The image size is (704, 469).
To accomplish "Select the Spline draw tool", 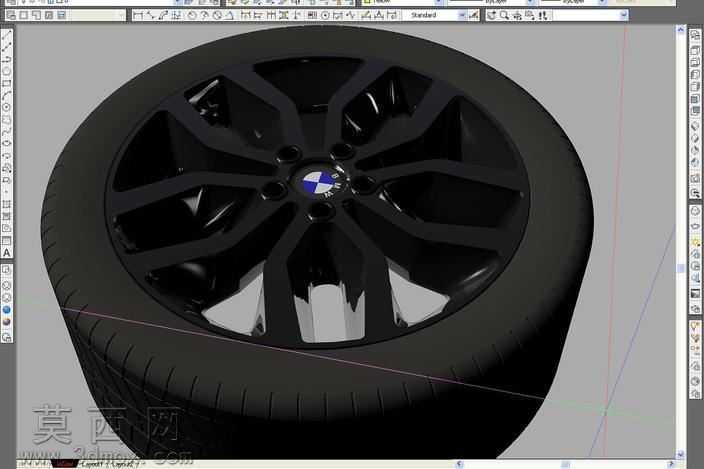I will (7, 131).
